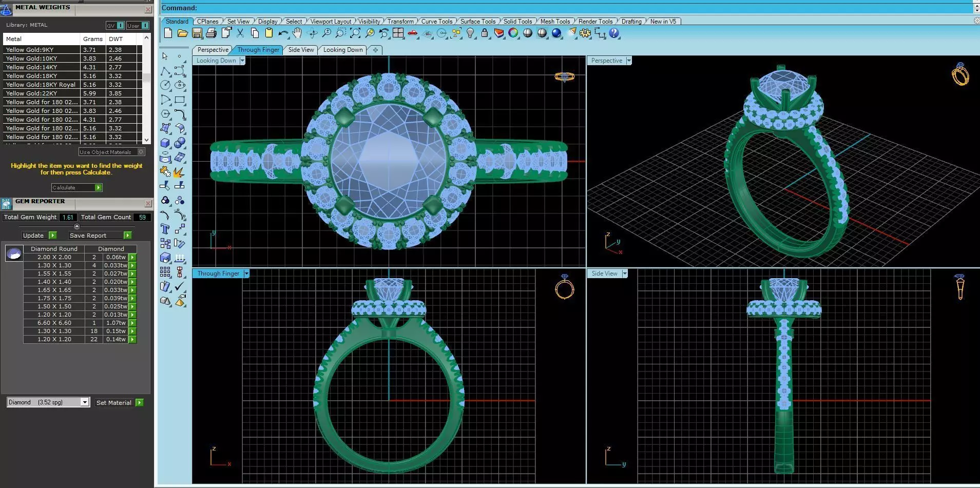Image resolution: width=980 pixels, height=488 pixels.
Task: Open the Surface Tools toolbar tab
Action: (478, 21)
